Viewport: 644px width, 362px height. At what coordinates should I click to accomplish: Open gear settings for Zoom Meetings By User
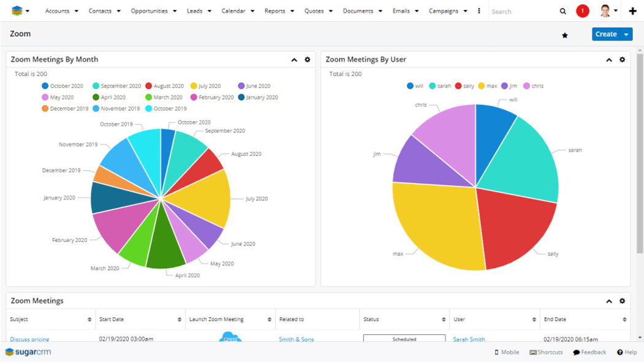click(x=623, y=60)
